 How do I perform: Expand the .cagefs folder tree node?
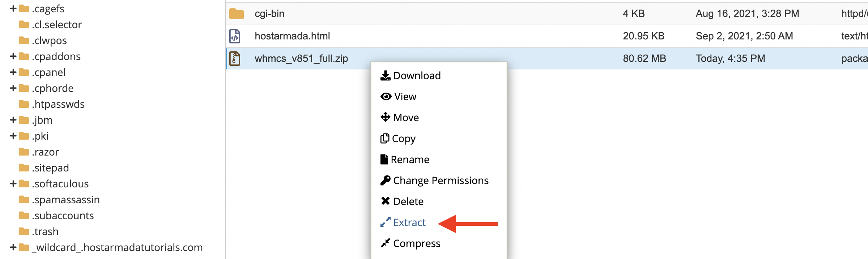(13, 8)
